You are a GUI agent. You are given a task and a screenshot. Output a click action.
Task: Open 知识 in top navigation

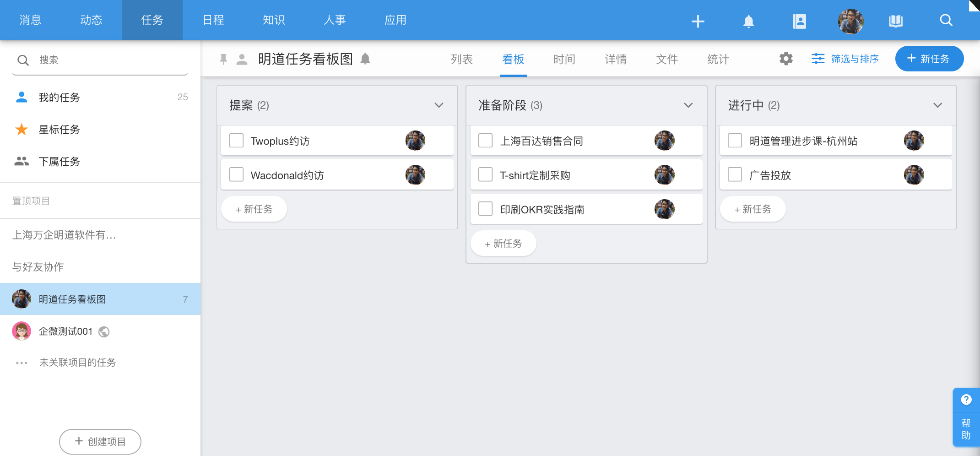pyautogui.click(x=274, y=20)
